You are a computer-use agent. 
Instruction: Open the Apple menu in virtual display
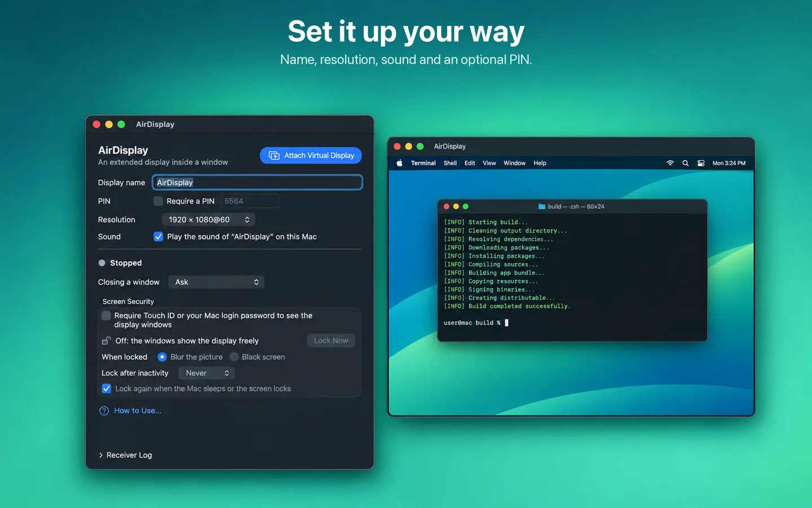tap(400, 163)
